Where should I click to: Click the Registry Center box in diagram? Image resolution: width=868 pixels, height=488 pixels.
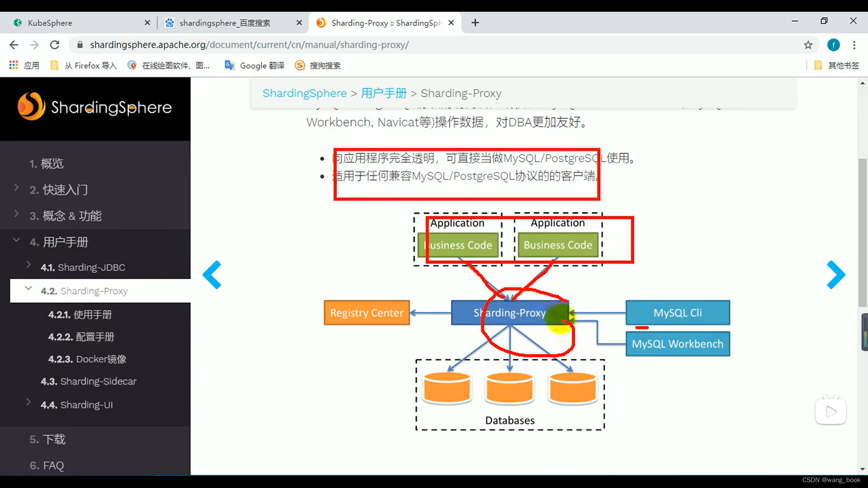pyautogui.click(x=367, y=313)
